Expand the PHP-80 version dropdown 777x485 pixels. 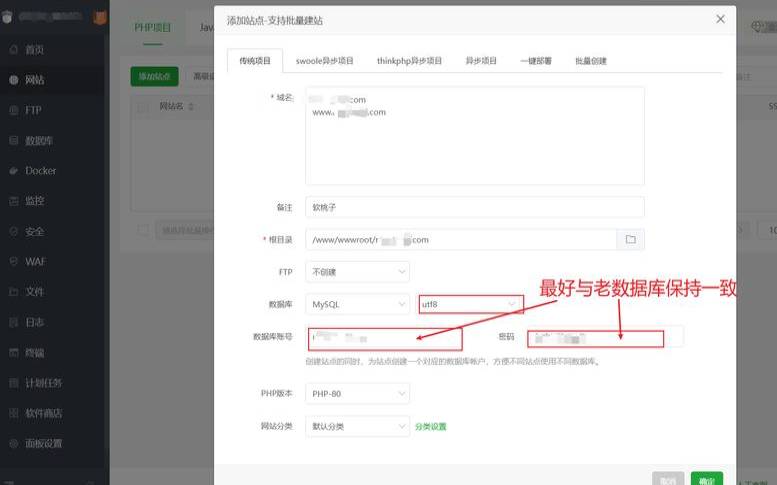tap(358, 394)
